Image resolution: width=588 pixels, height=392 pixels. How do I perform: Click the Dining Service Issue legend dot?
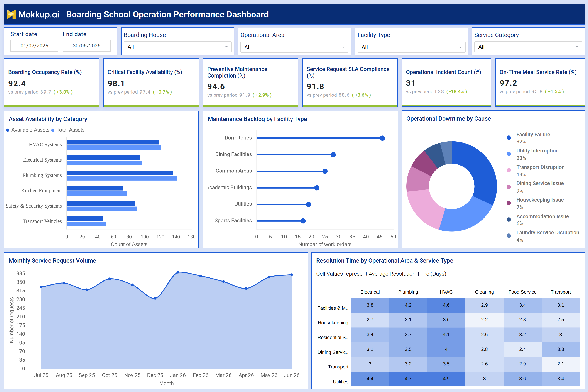pyautogui.click(x=509, y=187)
